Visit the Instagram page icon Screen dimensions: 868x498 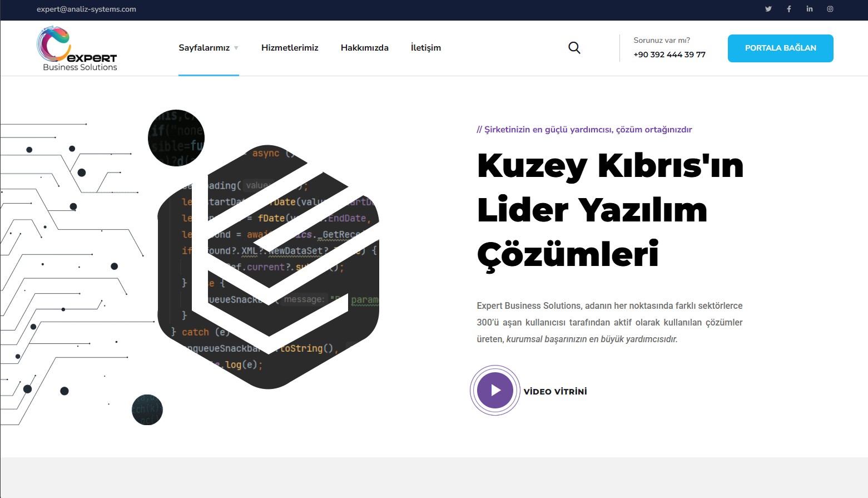(x=830, y=9)
